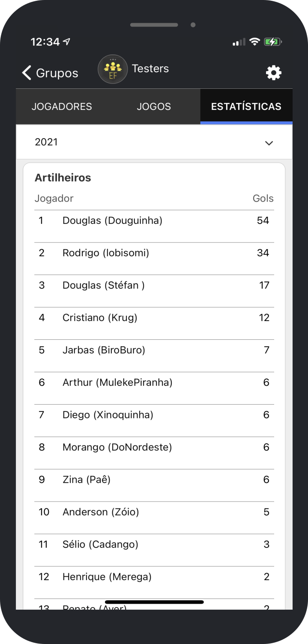Go back to Grupos
308x644 pixels.
[x=58, y=73]
